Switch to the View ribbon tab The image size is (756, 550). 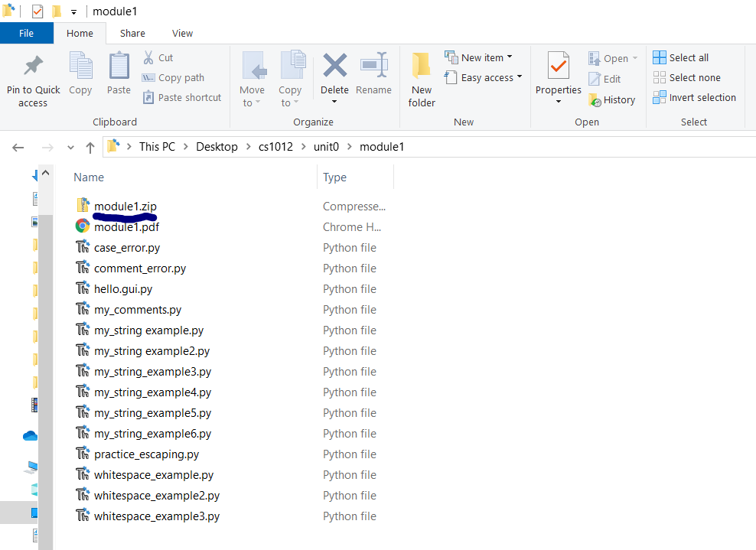[x=182, y=33]
